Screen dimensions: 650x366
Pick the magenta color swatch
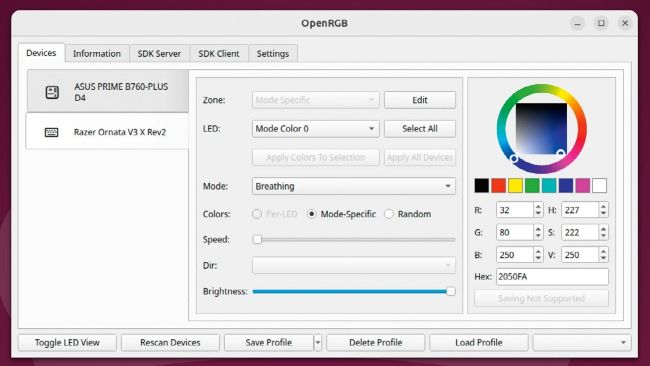(x=582, y=186)
